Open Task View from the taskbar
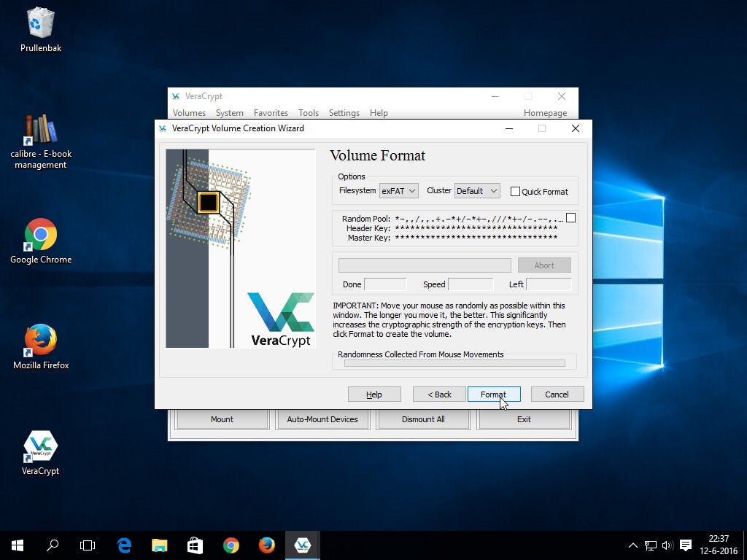The width and height of the screenshot is (747, 560). [88, 545]
